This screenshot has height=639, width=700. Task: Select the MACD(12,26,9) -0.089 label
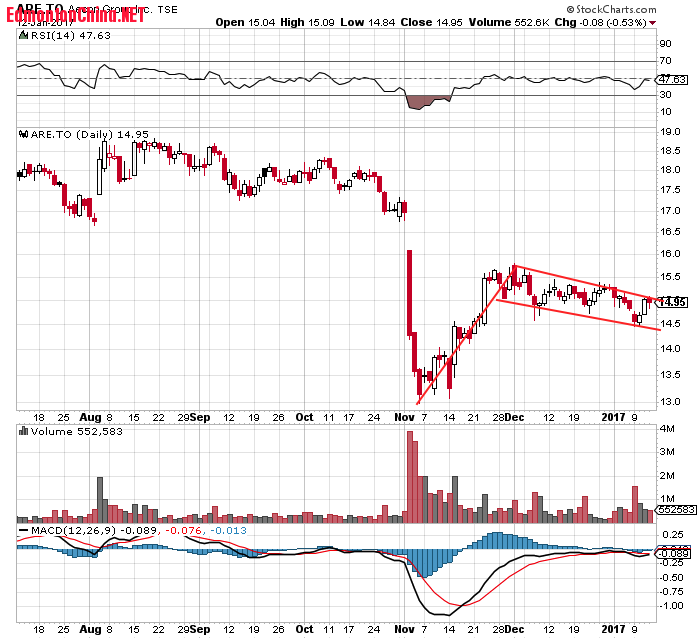click(94, 530)
